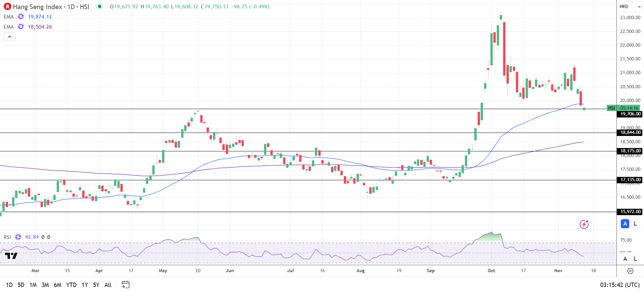Viewport: 644px width, 292px height.
Task: Click the refresh icon beside first EMA
Action: coord(21,16)
